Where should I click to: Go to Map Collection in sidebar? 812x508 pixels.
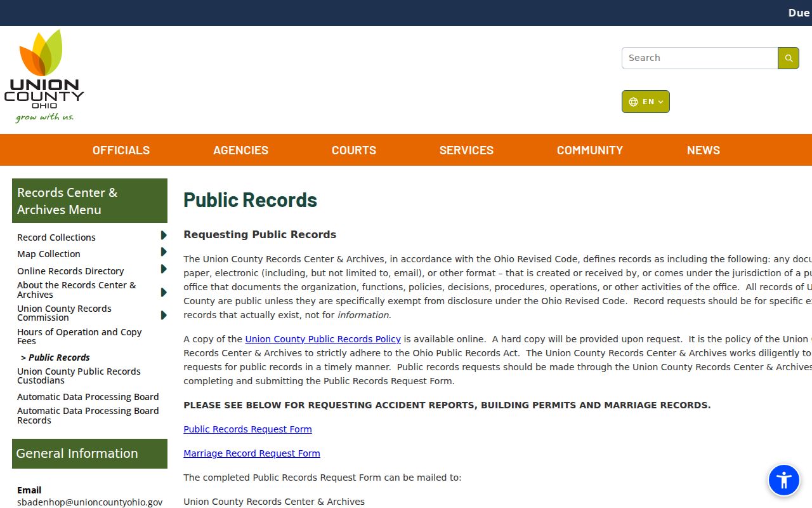[x=49, y=254]
